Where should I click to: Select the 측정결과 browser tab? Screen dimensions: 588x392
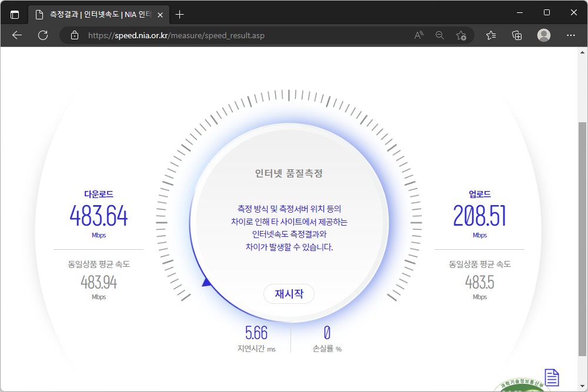(99, 15)
